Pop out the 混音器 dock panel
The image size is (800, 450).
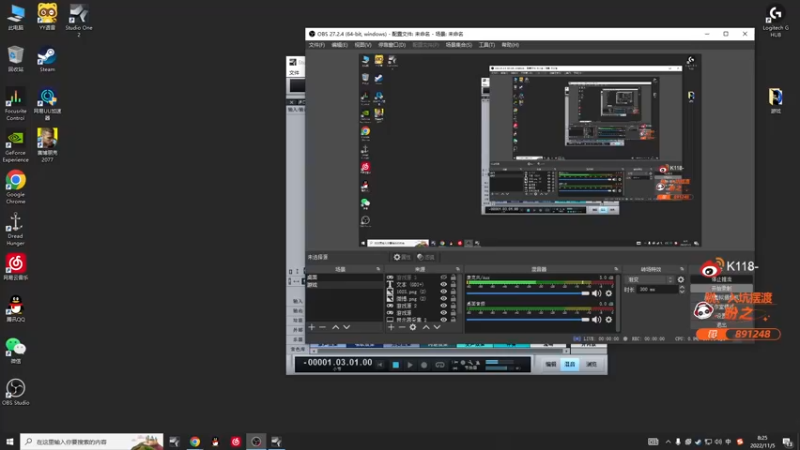[x=616, y=269]
